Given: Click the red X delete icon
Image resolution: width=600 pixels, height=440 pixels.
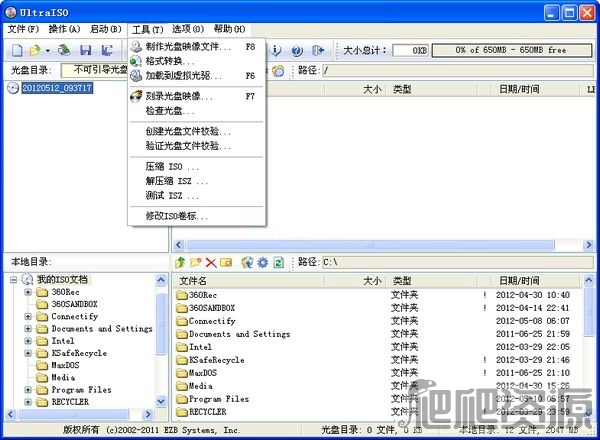Looking at the screenshot, I should point(211,262).
